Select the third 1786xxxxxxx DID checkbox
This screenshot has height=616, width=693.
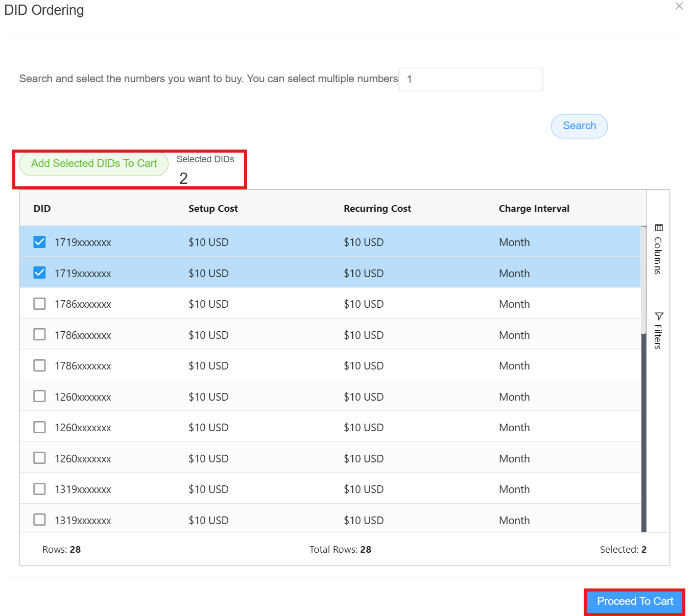tap(39, 365)
